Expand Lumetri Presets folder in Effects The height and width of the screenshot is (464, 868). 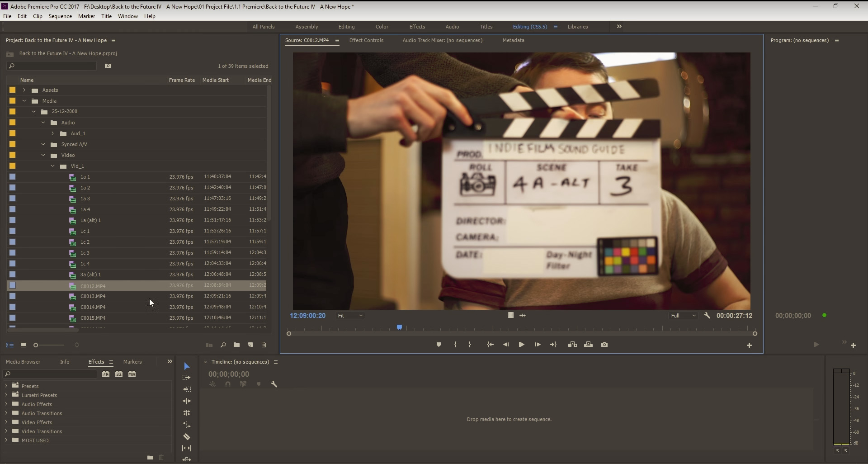6,395
